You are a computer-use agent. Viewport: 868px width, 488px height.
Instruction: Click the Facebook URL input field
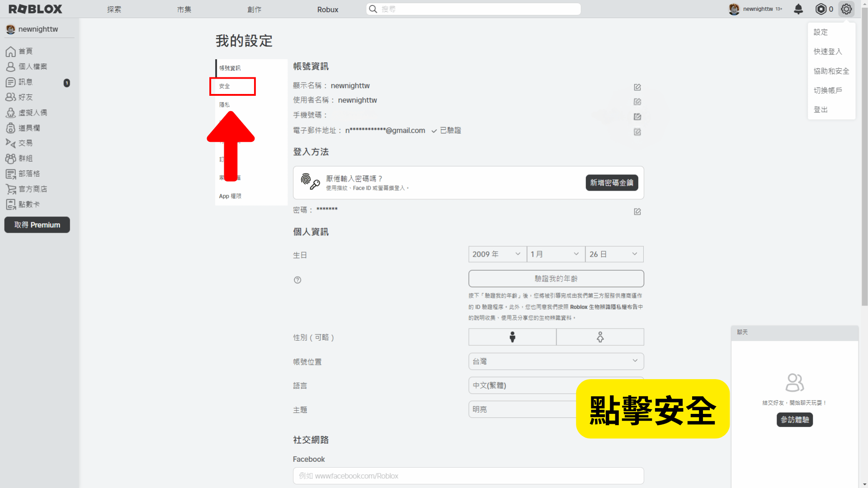point(468,476)
